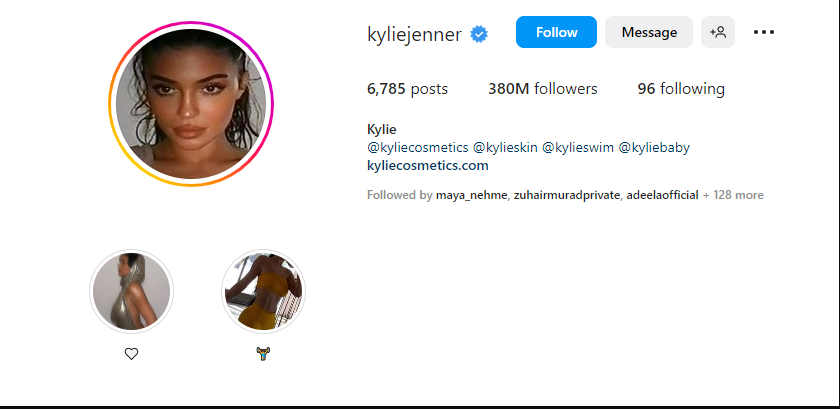The width and height of the screenshot is (840, 409).
Task: Visit the @kylieskin mention
Action: [x=505, y=147]
